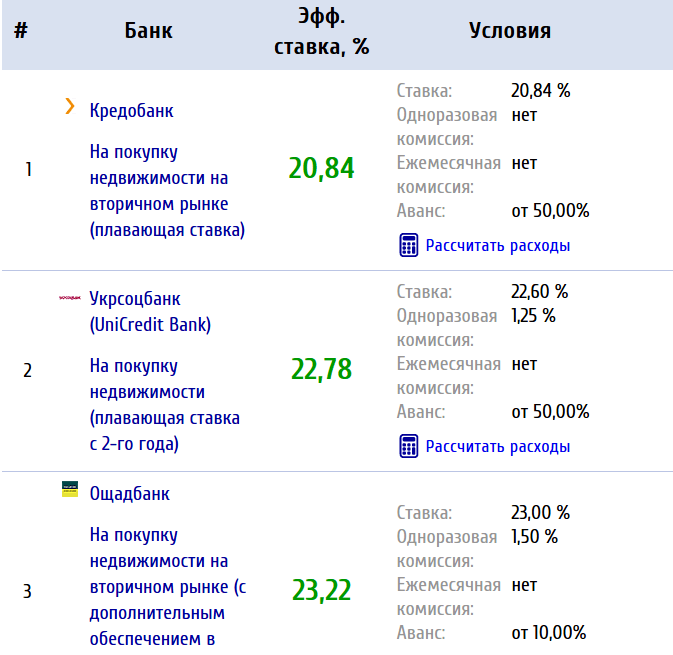The image size is (673, 655).
Task: Click Кредобанк advance value 'от 50,00%'
Action: [550, 210]
